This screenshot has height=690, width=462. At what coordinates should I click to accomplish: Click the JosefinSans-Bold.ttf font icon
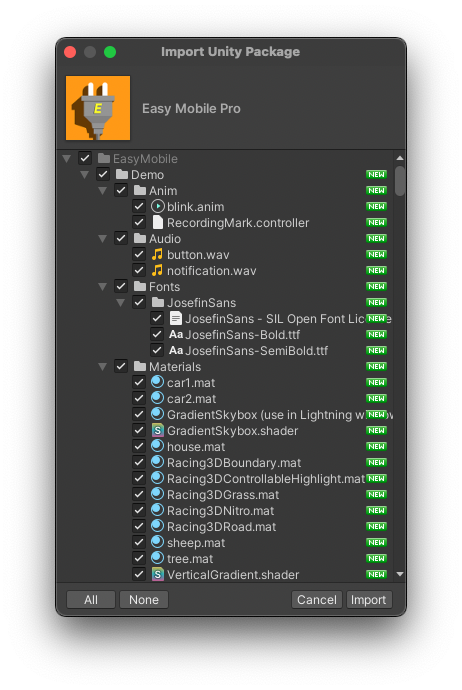176,334
